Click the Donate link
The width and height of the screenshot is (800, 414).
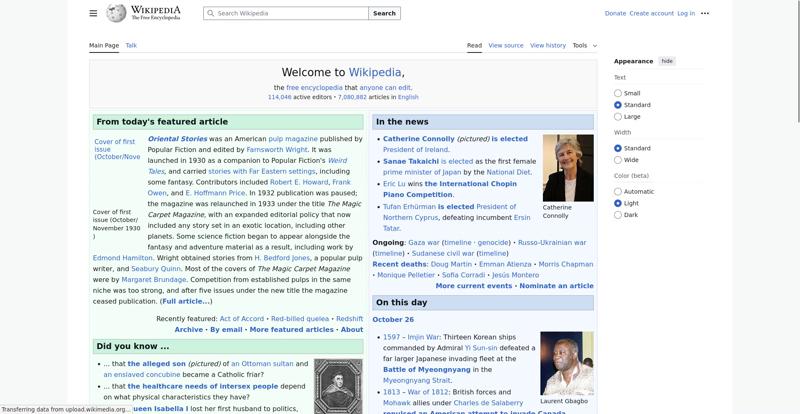[x=615, y=13]
